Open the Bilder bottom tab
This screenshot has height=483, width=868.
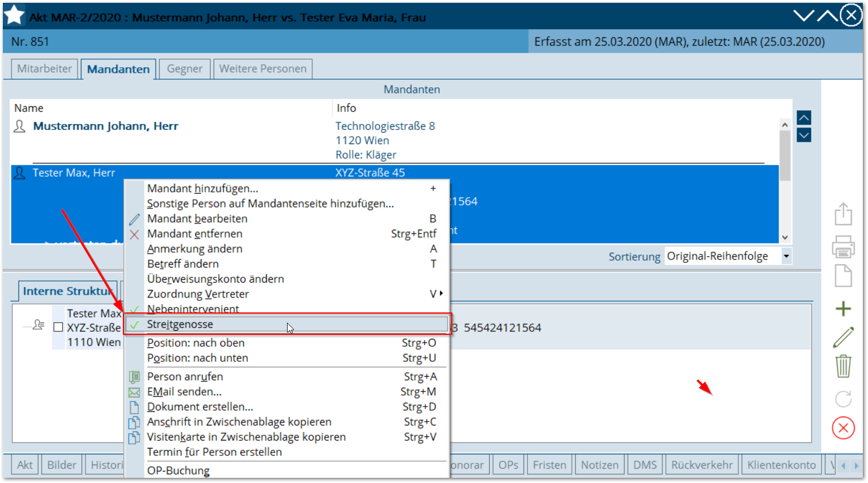(61, 465)
